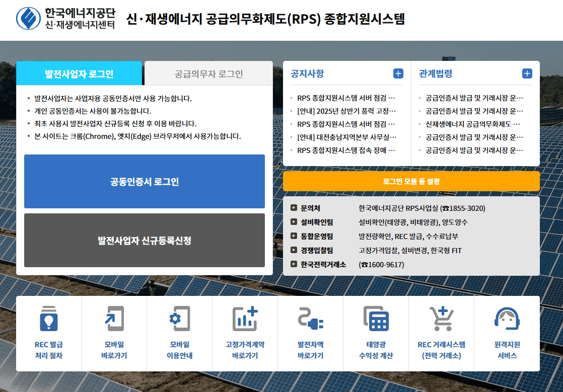Click the 한국에너지공단 logo
The height and width of the screenshot is (392, 563).
pyautogui.click(x=65, y=18)
